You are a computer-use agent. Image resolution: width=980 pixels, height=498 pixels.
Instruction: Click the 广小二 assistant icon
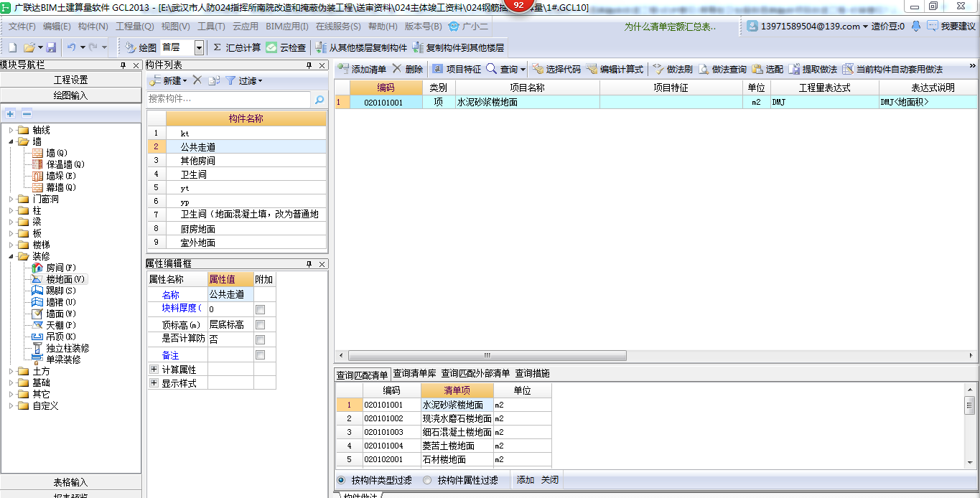pyautogui.click(x=467, y=26)
